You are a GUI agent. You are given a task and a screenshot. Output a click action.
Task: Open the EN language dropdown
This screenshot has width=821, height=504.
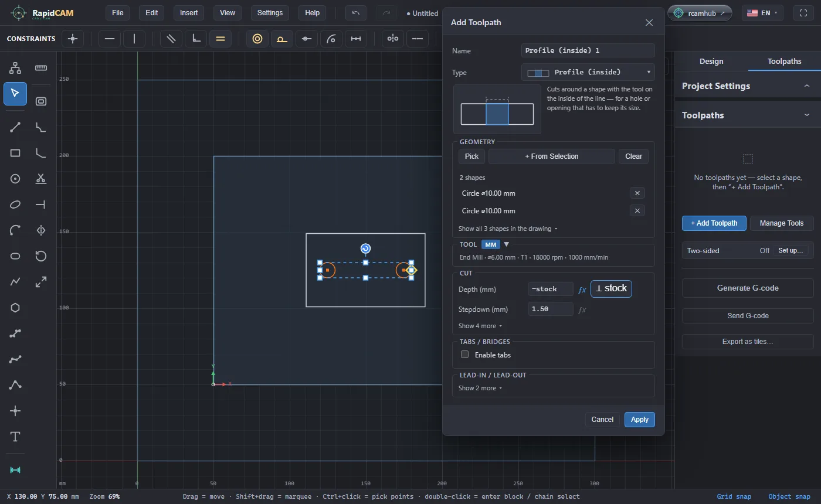pyautogui.click(x=762, y=13)
